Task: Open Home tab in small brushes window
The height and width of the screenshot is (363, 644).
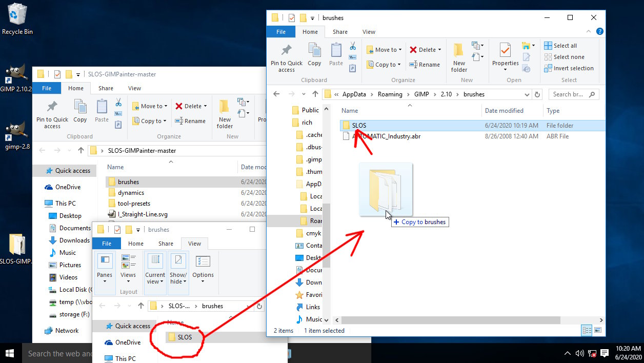Action: [x=136, y=244]
